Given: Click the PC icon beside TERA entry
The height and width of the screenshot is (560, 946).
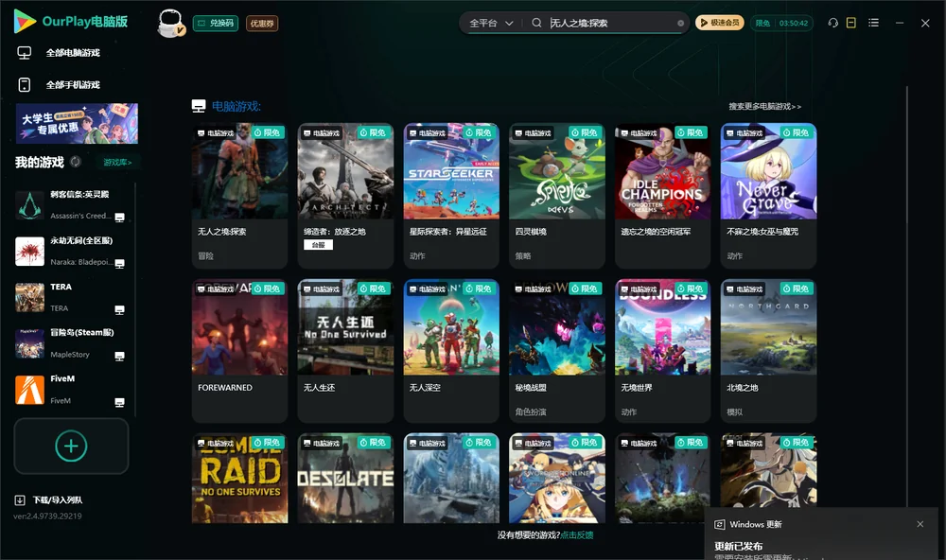Looking at the screenshot, I should (119, 309).
